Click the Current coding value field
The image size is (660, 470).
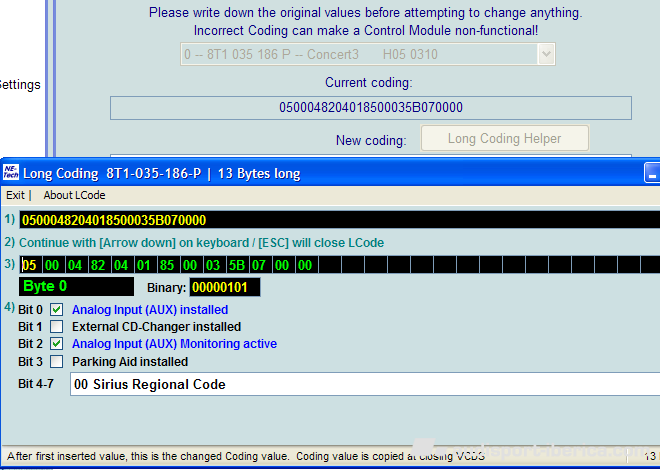click(370, 108)
